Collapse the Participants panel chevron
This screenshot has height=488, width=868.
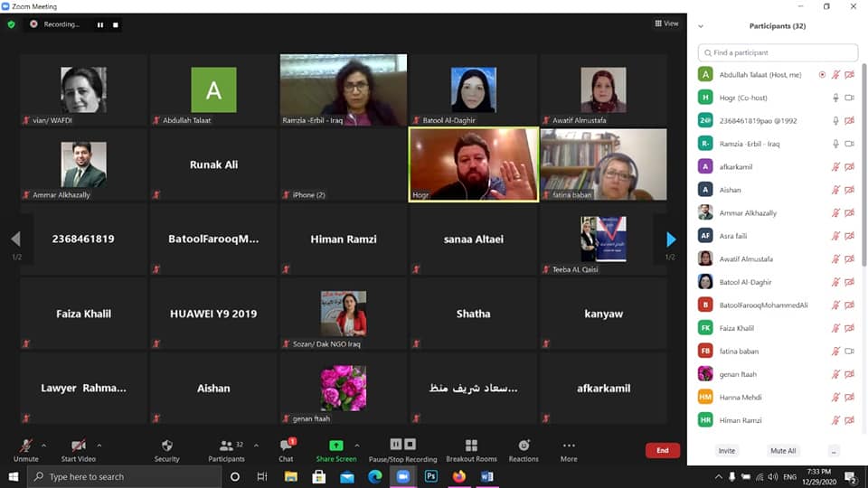(701, 26)
